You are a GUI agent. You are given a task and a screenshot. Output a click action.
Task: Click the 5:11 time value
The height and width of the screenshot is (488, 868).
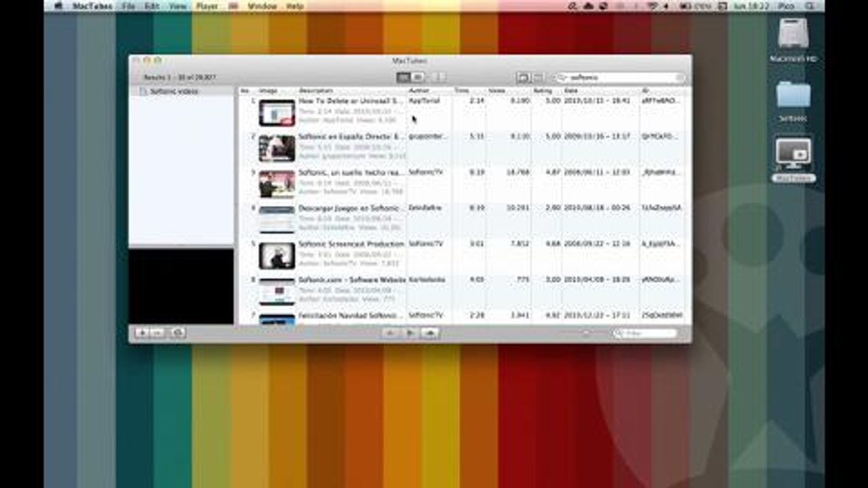[x=478, y=137]
